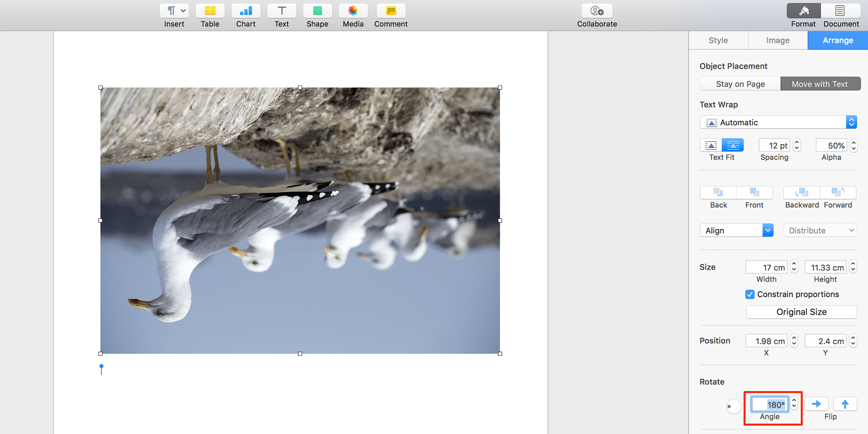Screen dimensions: 868x434
Task: Open the Text Wrap dropdown
Action: coord(778,122)
